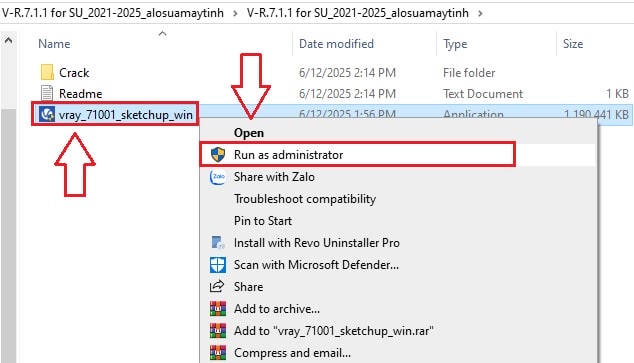
Task: Sort files by the Name column header
Action: pyautogui.click(x=54, y=44)
